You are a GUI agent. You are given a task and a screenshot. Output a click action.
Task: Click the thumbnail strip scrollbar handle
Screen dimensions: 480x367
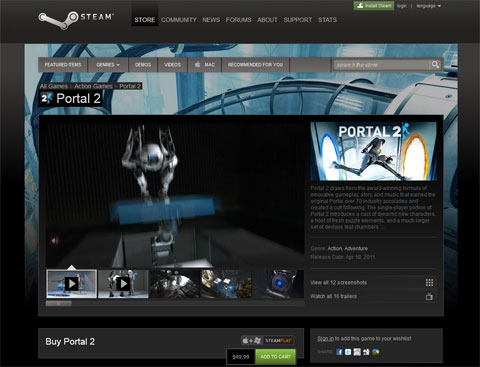(59, 303)
